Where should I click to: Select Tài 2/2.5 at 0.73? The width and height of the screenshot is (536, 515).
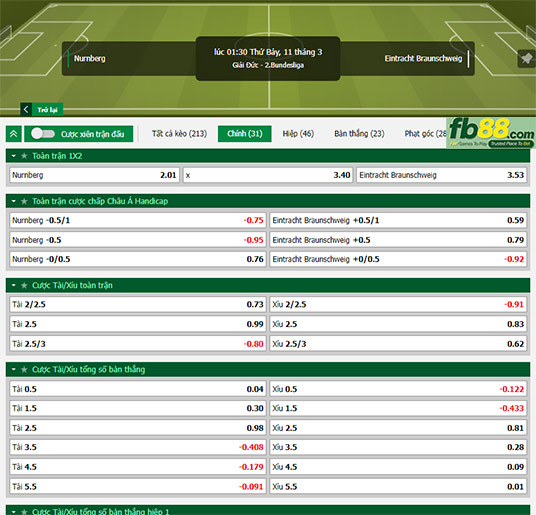(138, 304)
